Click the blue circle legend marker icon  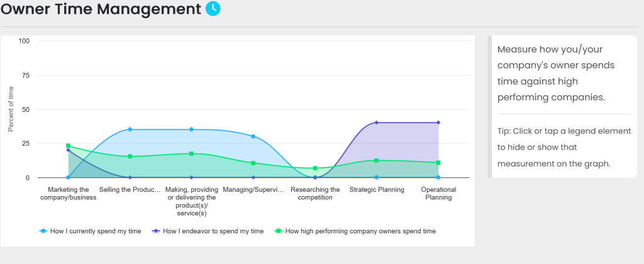43,231
